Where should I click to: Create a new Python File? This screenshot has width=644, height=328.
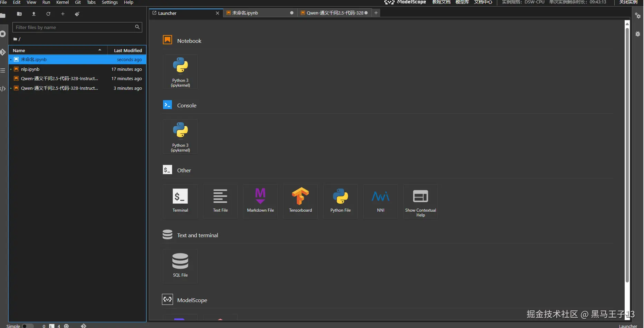[340, 201]
